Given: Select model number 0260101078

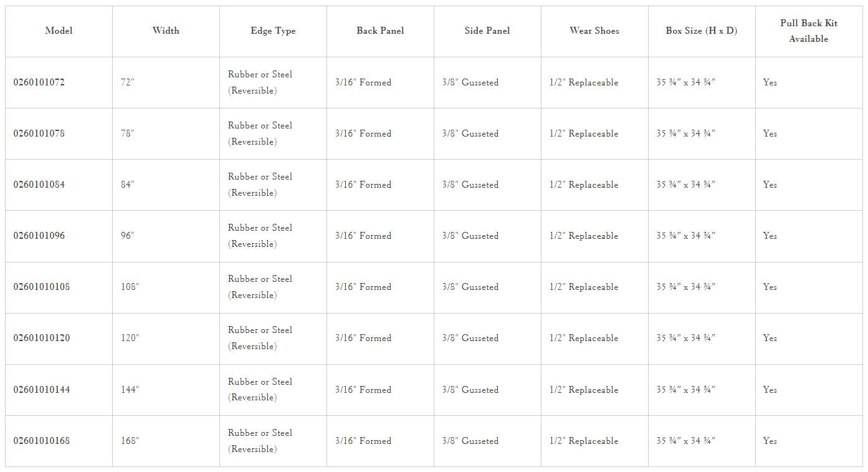Looking at the screenshot, I should coord(39,133).
